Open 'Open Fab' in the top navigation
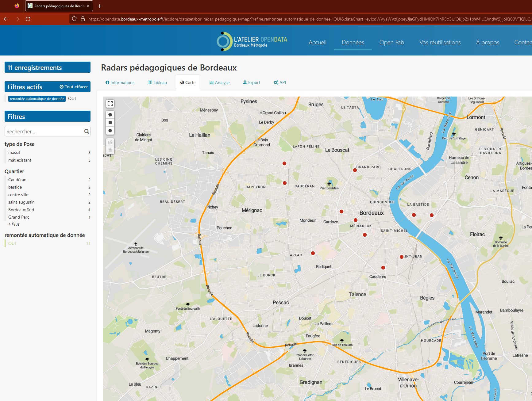Viewport: 532px width, 401px height. coord(391,42)
